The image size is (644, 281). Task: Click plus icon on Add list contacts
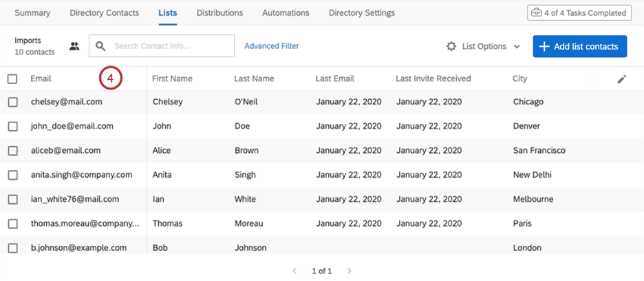pyautogui.click(x=544, y=47)
